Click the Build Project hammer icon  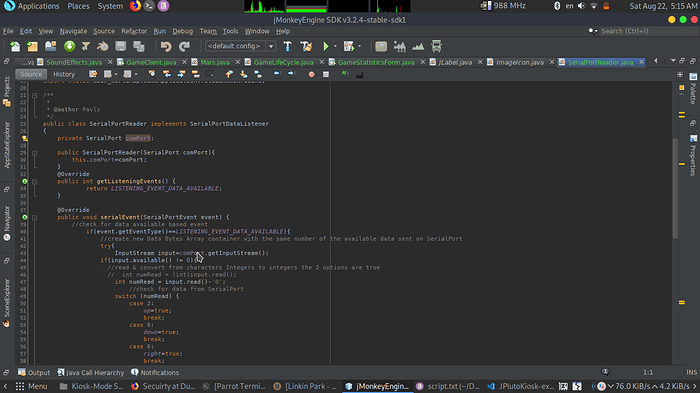tap(288, 46)
